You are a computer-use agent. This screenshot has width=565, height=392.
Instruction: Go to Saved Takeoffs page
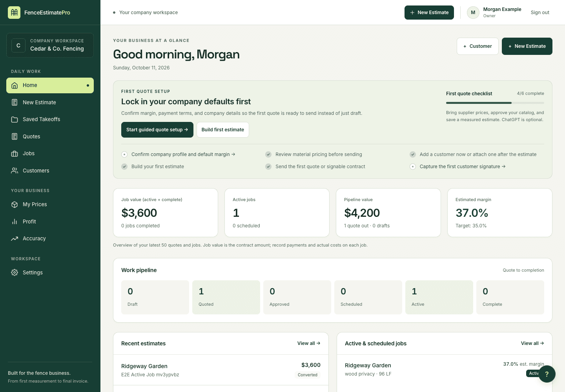50,120
